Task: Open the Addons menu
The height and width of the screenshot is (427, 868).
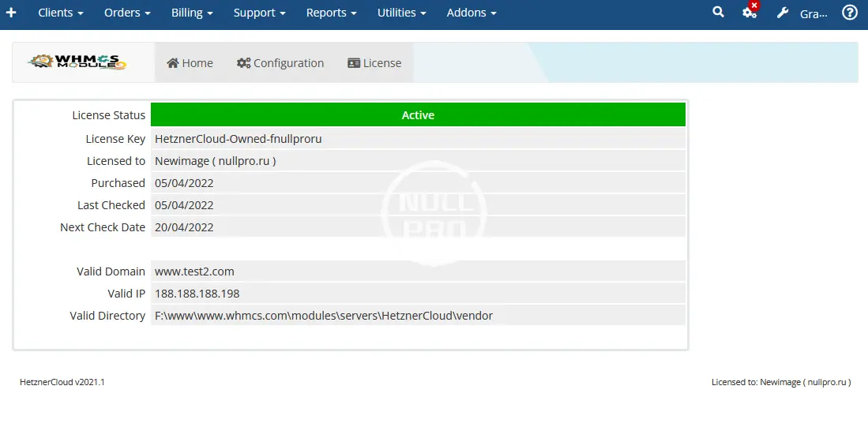Action: [x=472, y=13]
